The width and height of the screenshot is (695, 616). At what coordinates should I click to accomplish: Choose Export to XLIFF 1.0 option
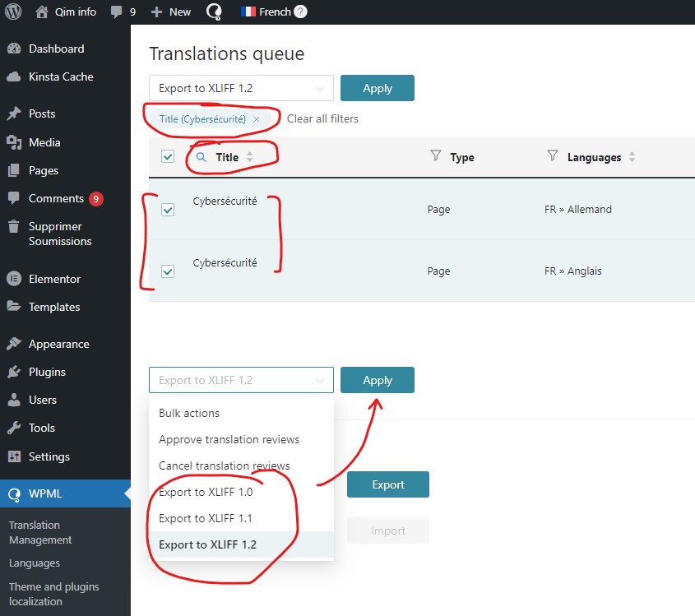click(x=241, y=492)
